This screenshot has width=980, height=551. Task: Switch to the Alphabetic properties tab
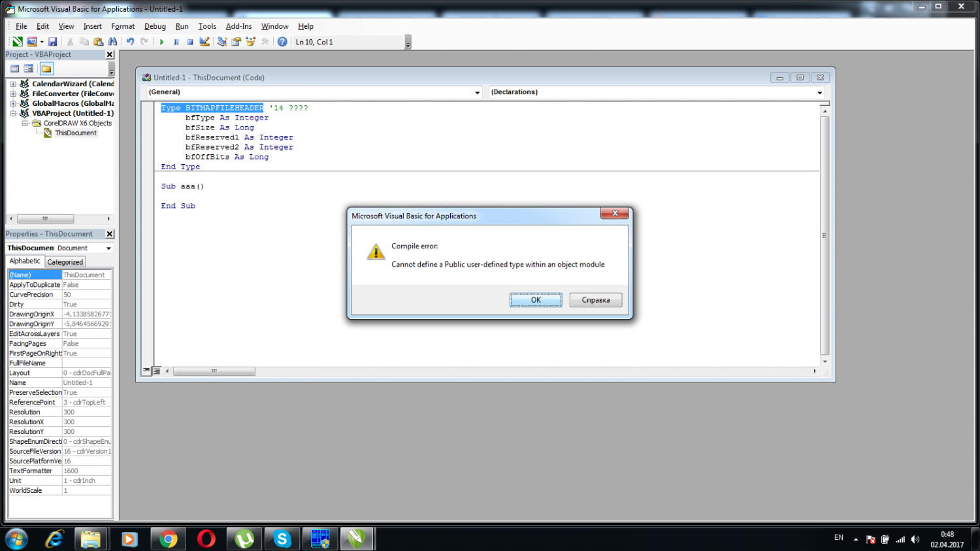click(x=25, y=261)
